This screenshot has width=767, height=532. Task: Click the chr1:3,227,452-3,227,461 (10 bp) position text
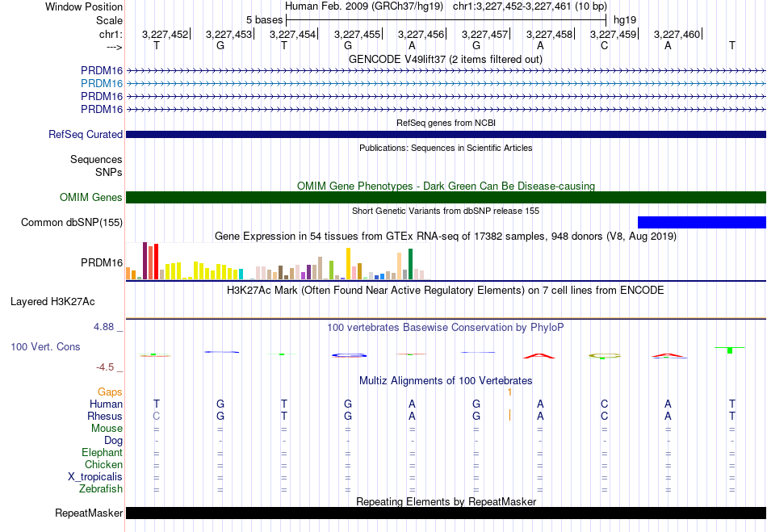coord(530,6)
